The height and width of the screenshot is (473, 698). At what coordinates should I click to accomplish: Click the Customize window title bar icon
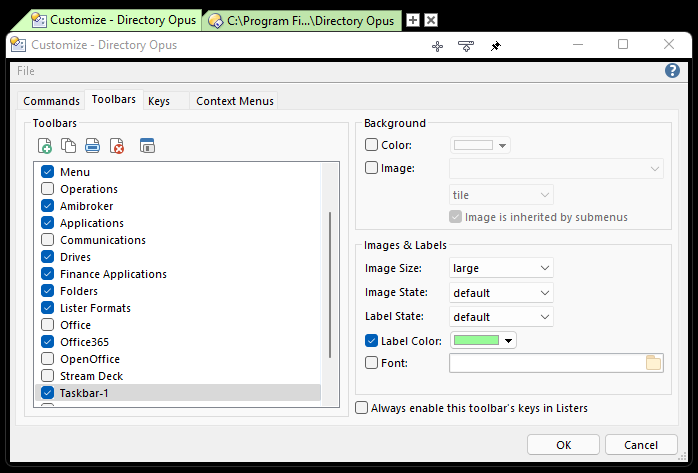click(18, 45)
